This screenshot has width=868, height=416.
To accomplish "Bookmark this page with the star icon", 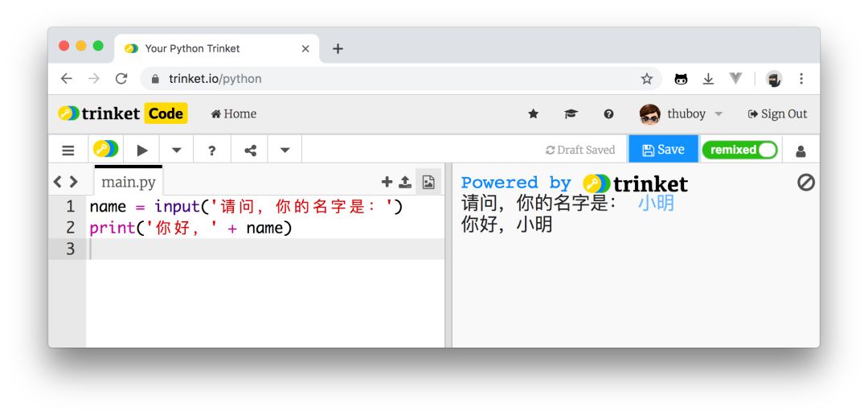I will pos(646,79).
